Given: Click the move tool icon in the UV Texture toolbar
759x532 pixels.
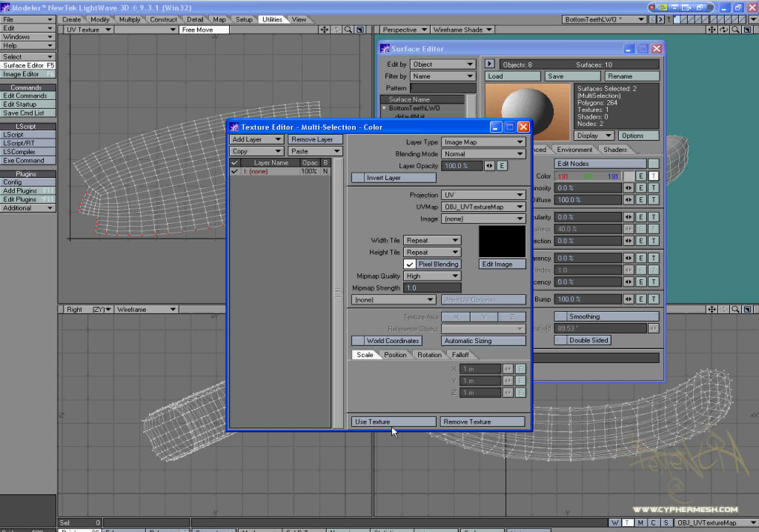Looking at the screenshot, I should 325,30.
